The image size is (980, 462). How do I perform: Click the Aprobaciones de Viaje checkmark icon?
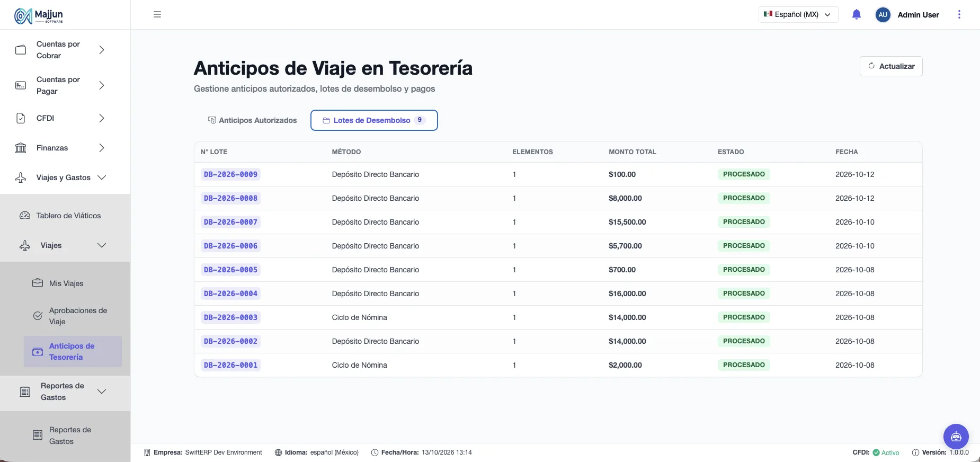point(38,316)
